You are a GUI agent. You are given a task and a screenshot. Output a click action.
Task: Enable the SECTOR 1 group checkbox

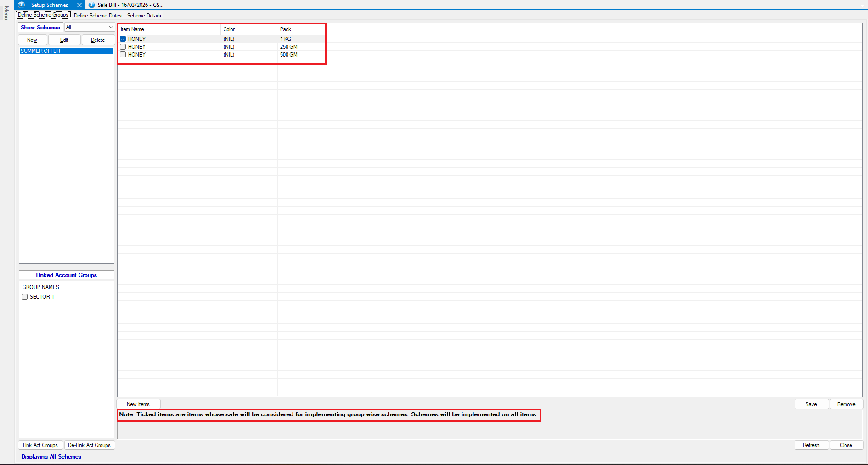[25, 297]
